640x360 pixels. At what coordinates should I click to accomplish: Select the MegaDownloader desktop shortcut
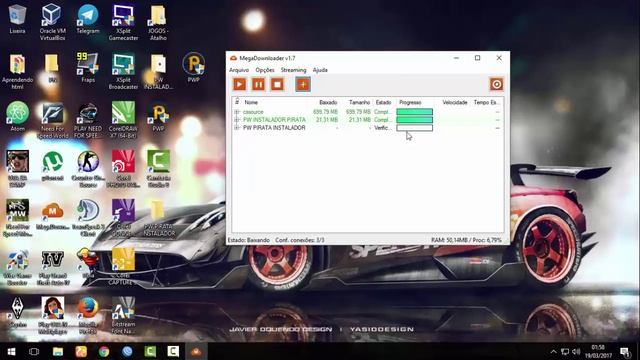click(53, 215)
